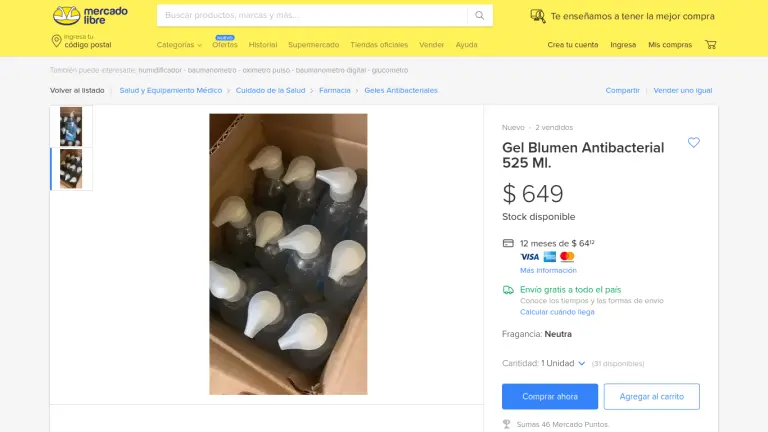Screen dimensions: 768x432
Task: Click the postal code location pin icon
Action: (x=56, y=41)
